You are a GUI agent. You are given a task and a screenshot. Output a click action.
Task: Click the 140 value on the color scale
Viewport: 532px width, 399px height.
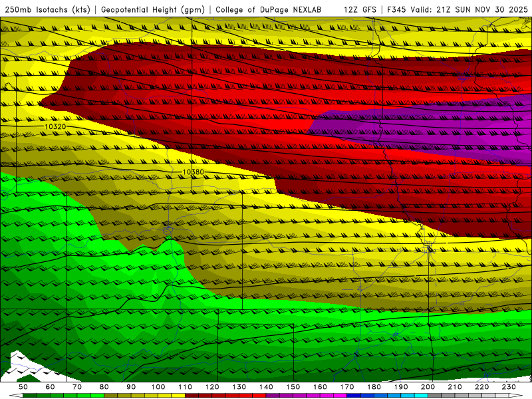266,387
